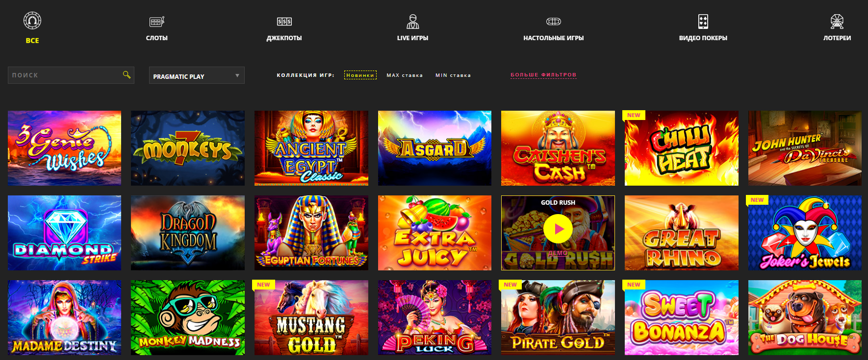Open the Sweet Bonanza game thumbnail

(682, 317)
